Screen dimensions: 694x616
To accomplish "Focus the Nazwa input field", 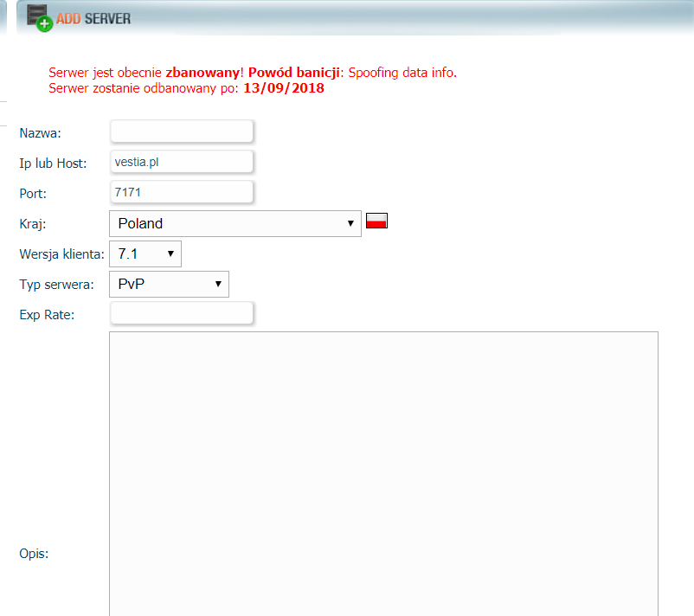I will pos(182,132).
